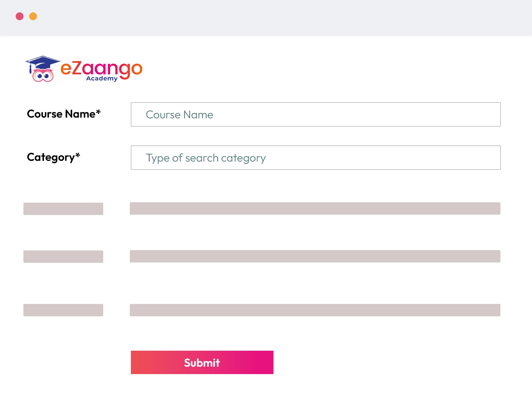Click the middle wide gray placeholder field
The width and height of the screenshot is (532, 401).
pyautogui.click(x=315, y=256)
